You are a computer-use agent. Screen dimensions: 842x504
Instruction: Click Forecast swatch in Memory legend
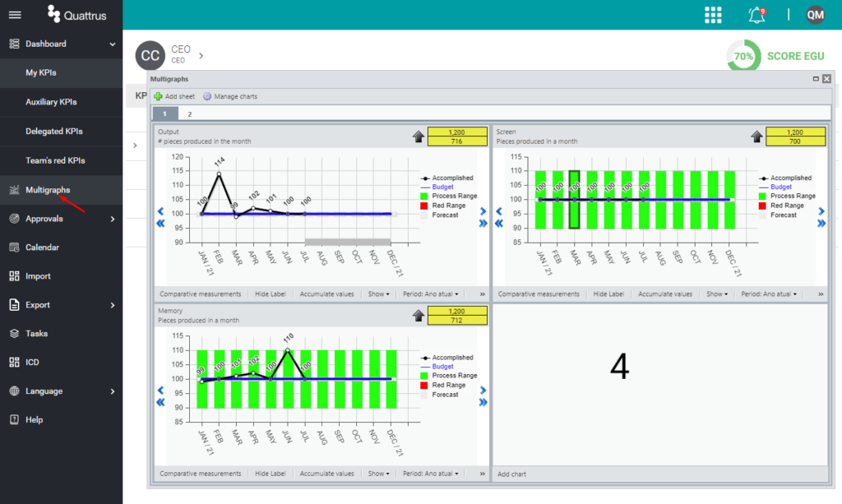(x=424, y=395)
